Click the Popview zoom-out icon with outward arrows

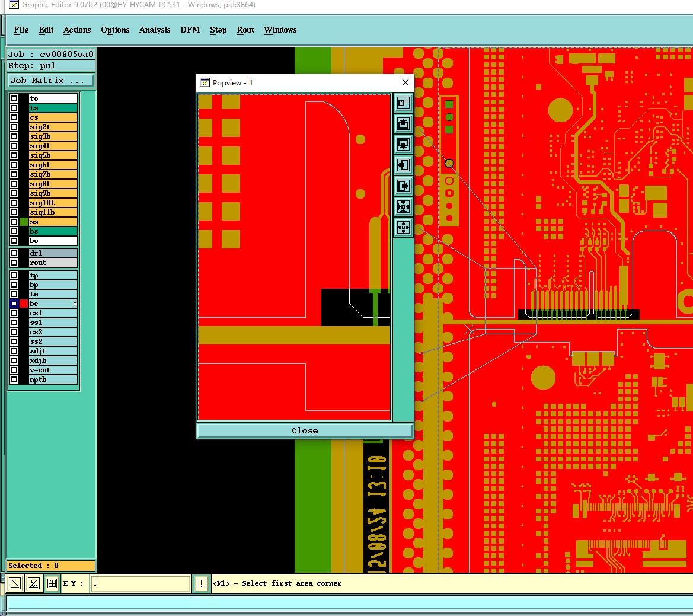coord(403,228)
